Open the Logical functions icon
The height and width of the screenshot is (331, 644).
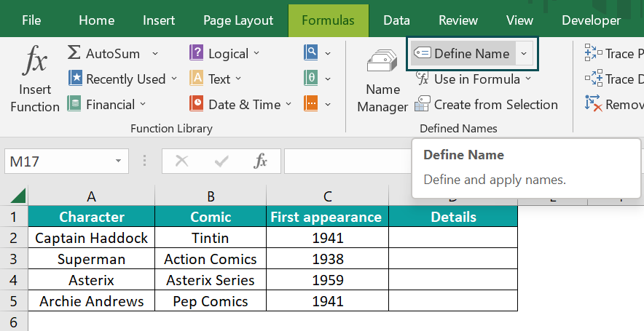[x=196, y=53]
